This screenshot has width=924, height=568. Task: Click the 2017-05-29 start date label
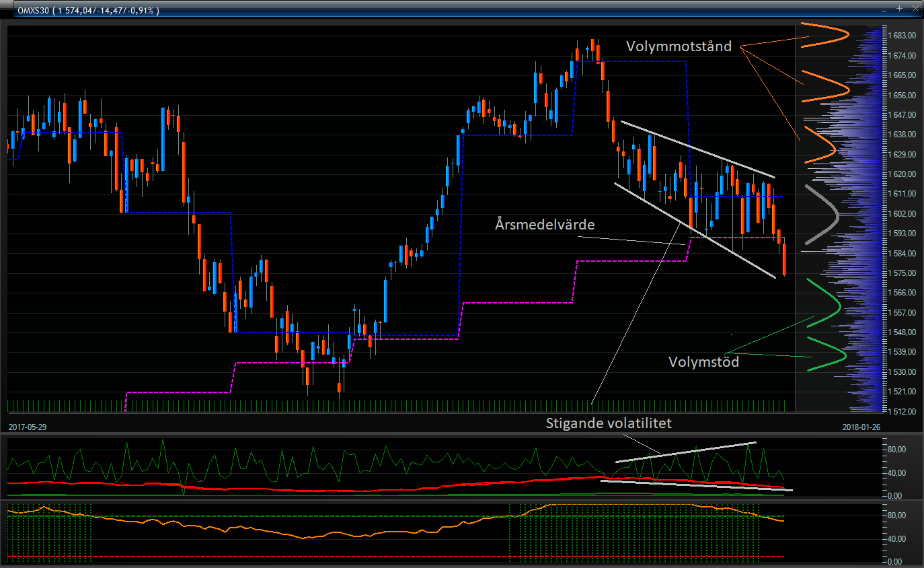click(x=28, y=427)
